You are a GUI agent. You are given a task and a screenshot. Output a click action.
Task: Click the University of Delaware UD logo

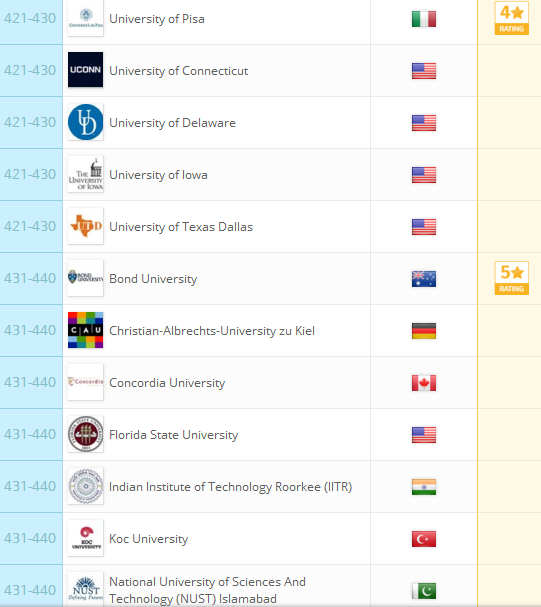coord(86,122)
